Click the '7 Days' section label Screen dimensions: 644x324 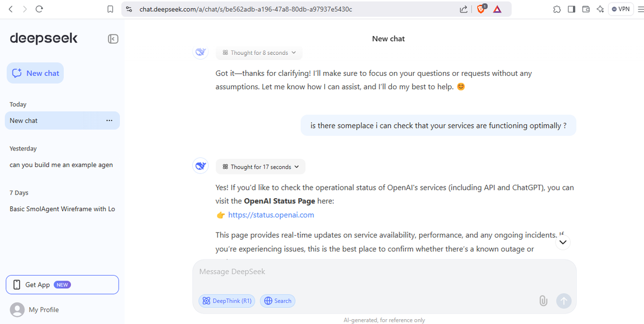pos(19,192)
